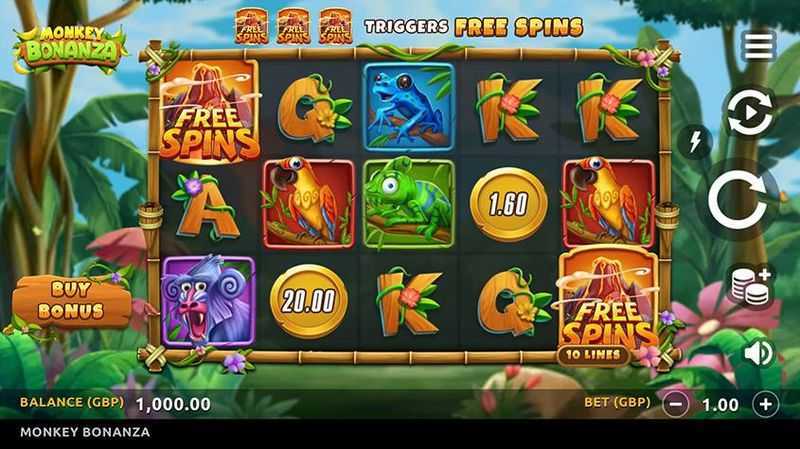Viewport: 800px width, 449px height.
Task: Select the green chameleon symbol
Action: pos(409,203)
